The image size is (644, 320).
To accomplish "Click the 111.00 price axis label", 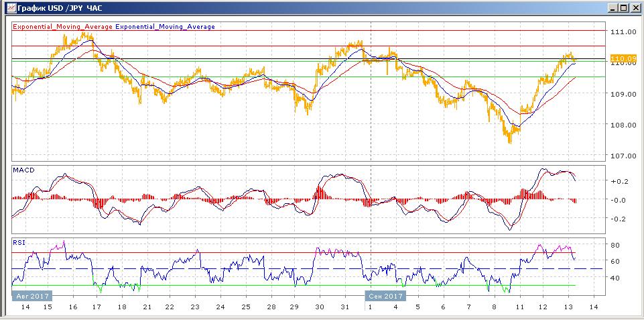I will (x=623, y=32).
